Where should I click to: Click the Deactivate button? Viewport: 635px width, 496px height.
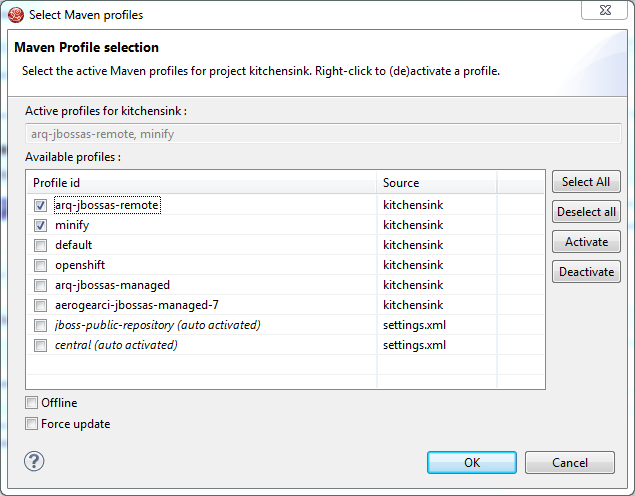coord(586,272)
